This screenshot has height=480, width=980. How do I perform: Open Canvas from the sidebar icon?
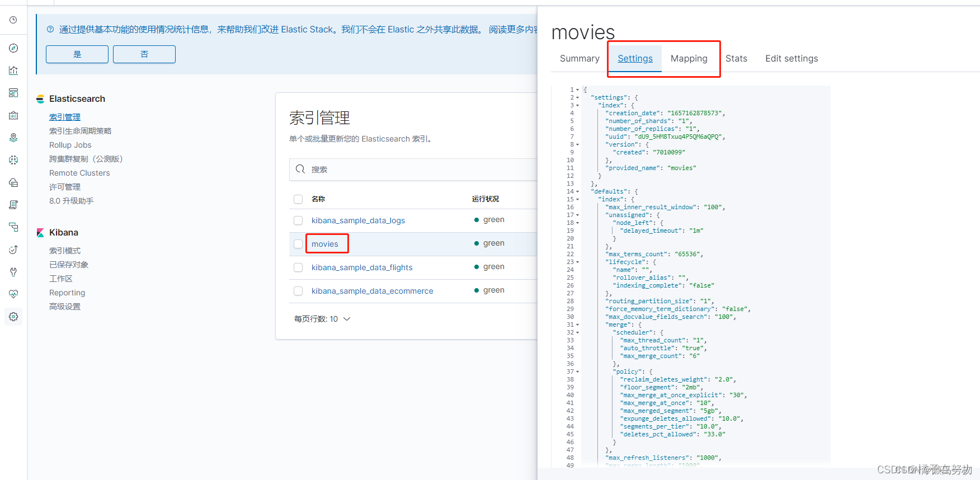coord(13,115)
